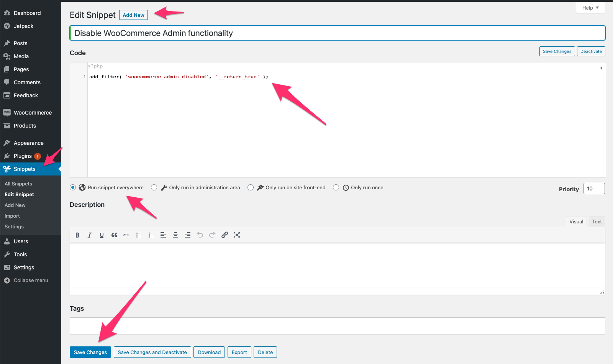Screen dimensions: 613x364
Task: Click top Save Changes button above code
Action: point(557,51)
